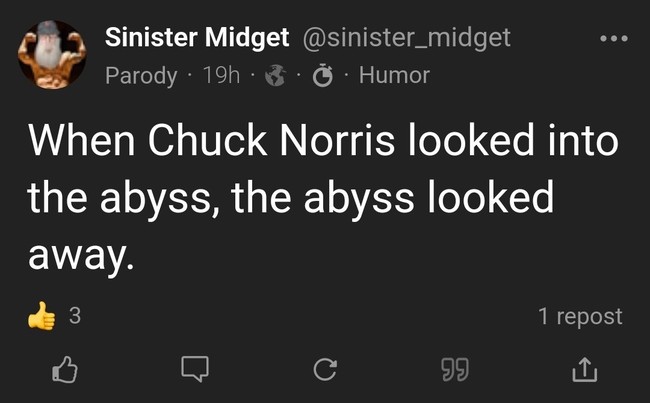Quote this post with the quotation marks icon

pos(453,370)
